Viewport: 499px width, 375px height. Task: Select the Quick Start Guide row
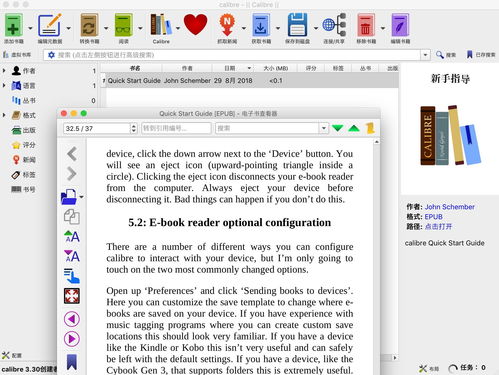pyautogui.click(x=250, y=80)
